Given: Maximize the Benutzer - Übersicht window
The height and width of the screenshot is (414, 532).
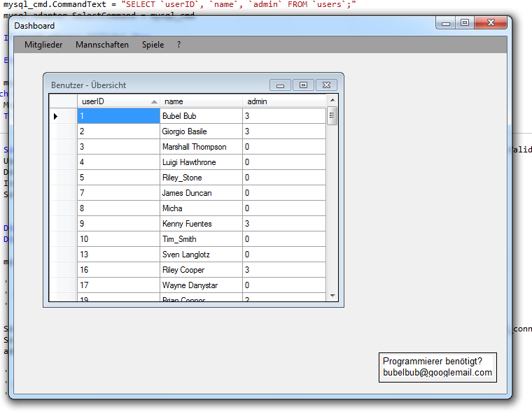Looking at the screenshot, I should tap(303, 85).
